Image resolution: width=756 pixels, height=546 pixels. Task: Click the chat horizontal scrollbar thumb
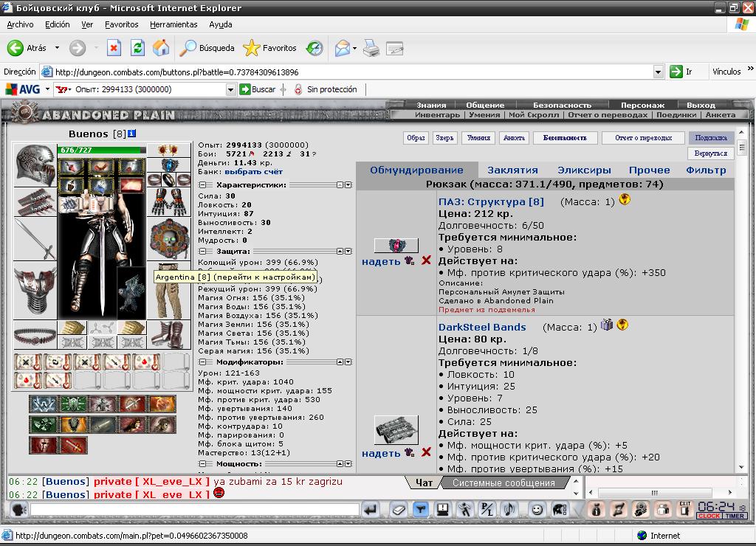(x=654, y=493)
